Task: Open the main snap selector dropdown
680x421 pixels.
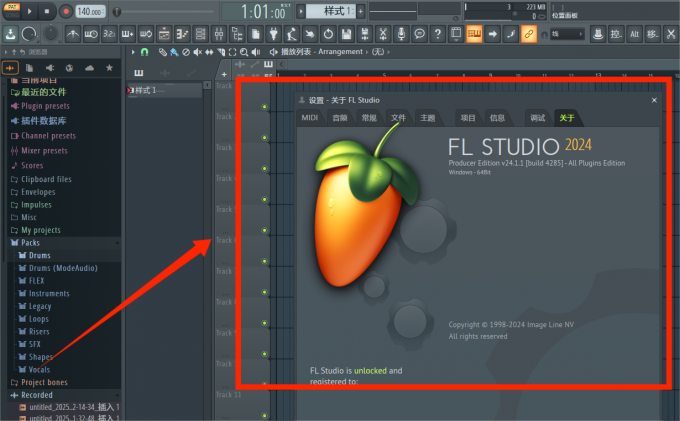Action: click(x=567, y=34)
